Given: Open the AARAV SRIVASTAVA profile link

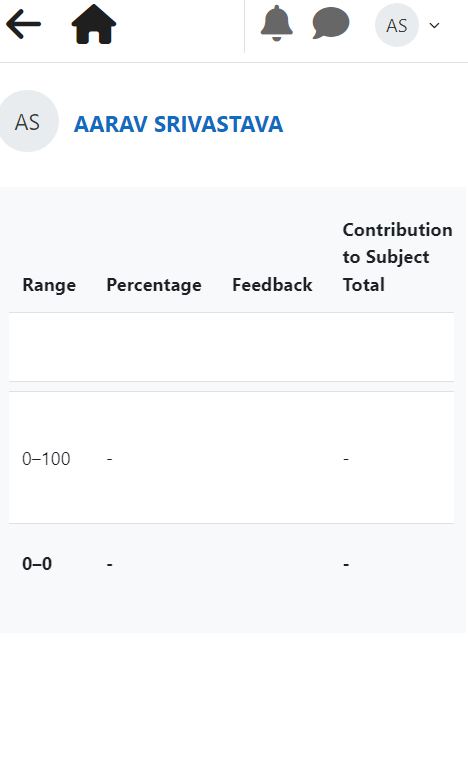Looking at the screenshot, I should [x=178, y=125].
